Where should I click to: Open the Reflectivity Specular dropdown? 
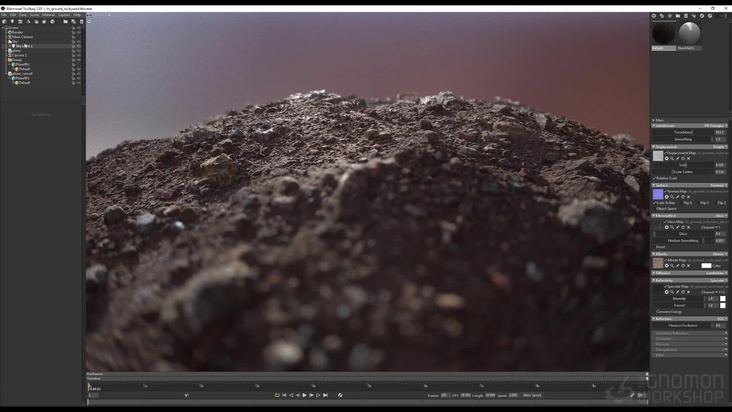tap(719, 280)
